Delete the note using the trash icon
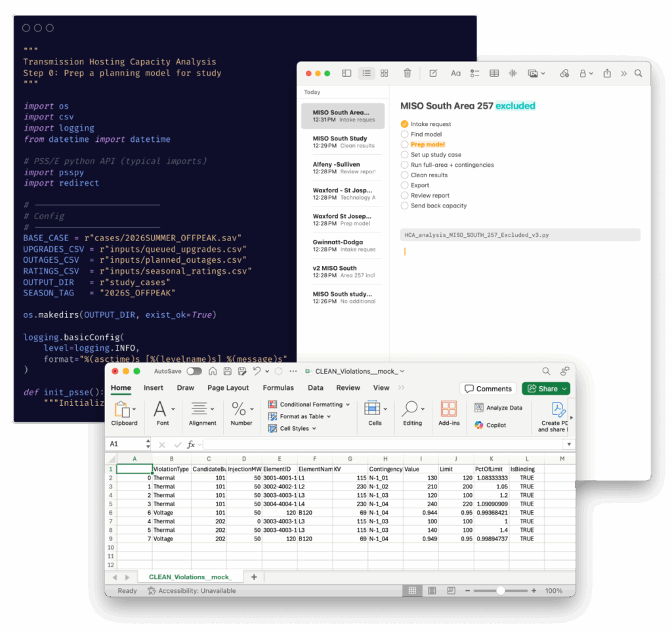Viewport: 672px width, 633px height. point(407,74)
